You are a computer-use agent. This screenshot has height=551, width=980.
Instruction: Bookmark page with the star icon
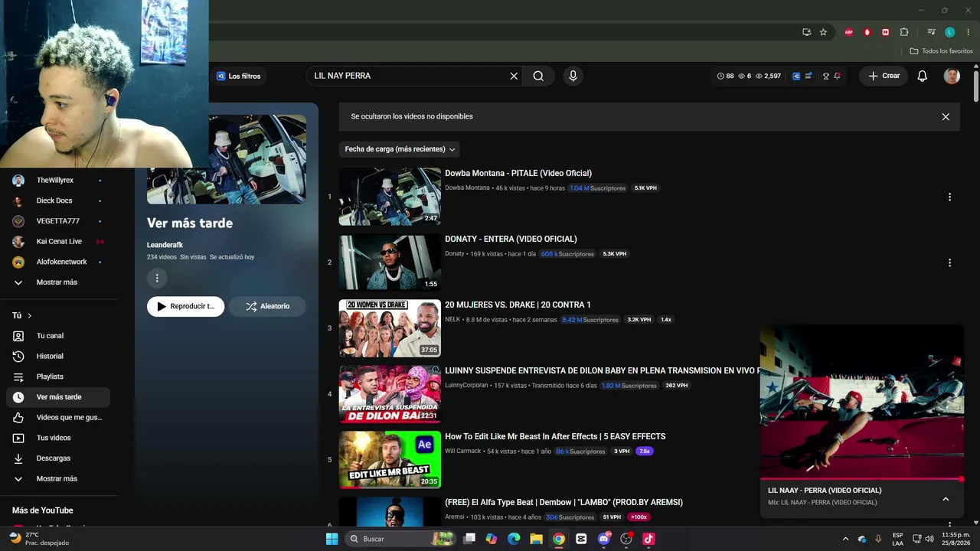[x=823, y=32]
